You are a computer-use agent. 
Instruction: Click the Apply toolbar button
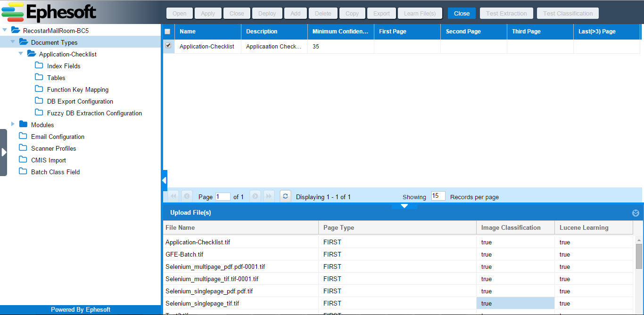(x=208, y=13)
